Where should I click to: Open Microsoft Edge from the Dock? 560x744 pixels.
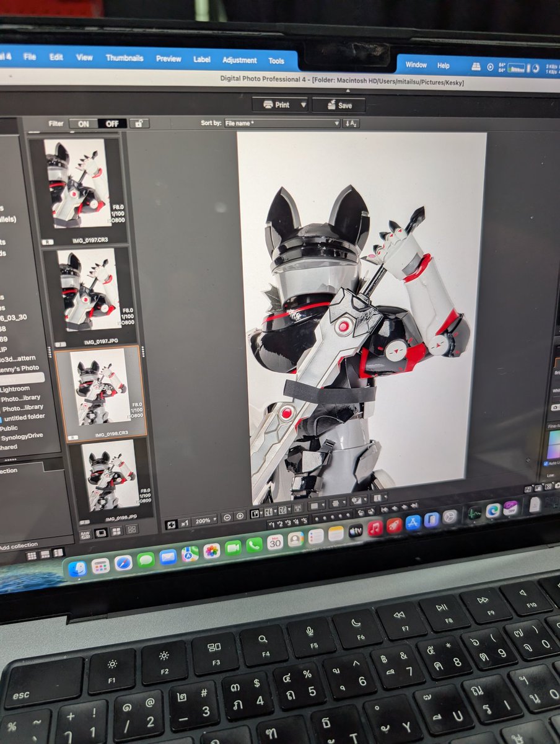click(493, 510)
